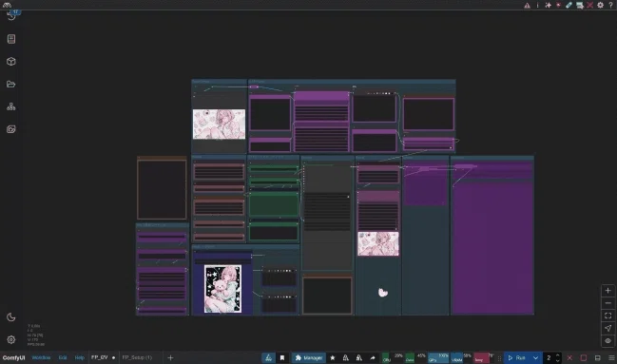Open the Manager button
Image resolution: width=617 pixels, height=364 pixels.
pos(309,357)
